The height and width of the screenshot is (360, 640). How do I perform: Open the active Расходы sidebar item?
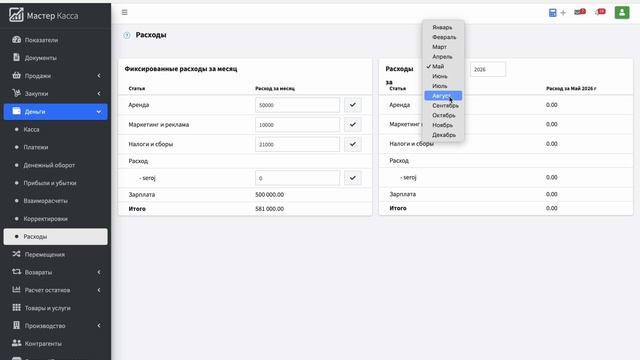click(56, 237)
